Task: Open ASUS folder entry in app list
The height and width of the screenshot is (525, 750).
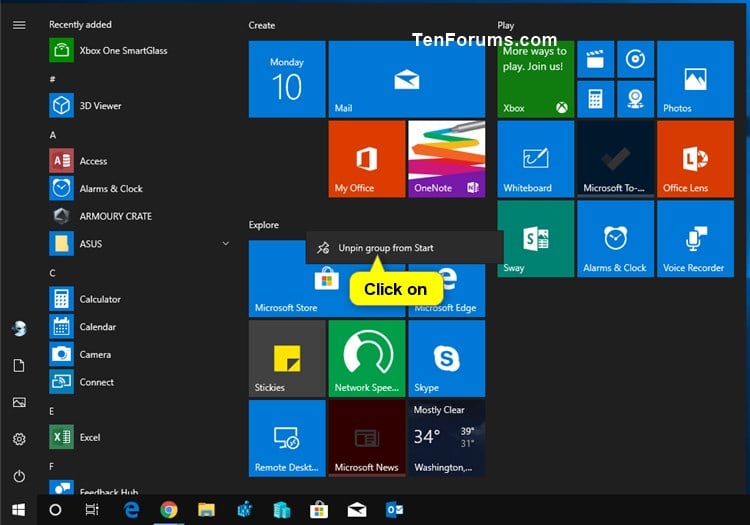Action: [x=139, y=244]
